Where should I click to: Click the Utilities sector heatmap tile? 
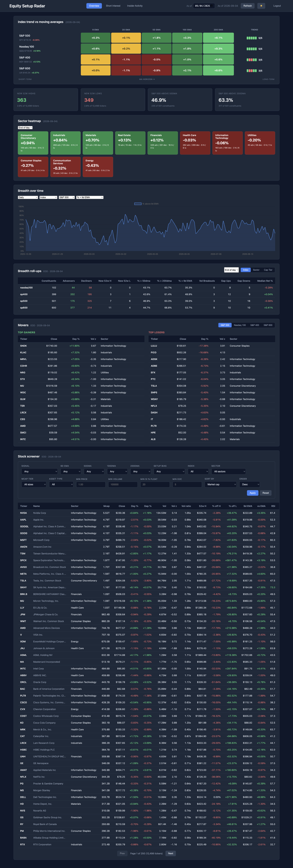coord(260,143)
